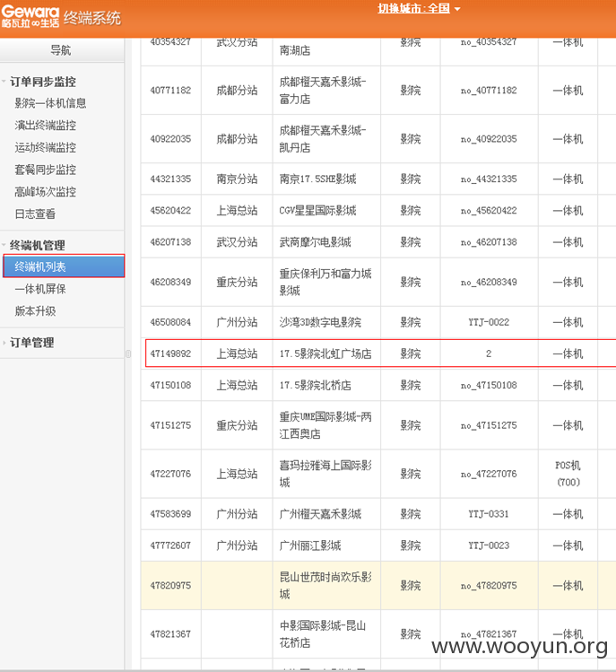
Task: Click cell no_47151275
Action: (489, 425)
